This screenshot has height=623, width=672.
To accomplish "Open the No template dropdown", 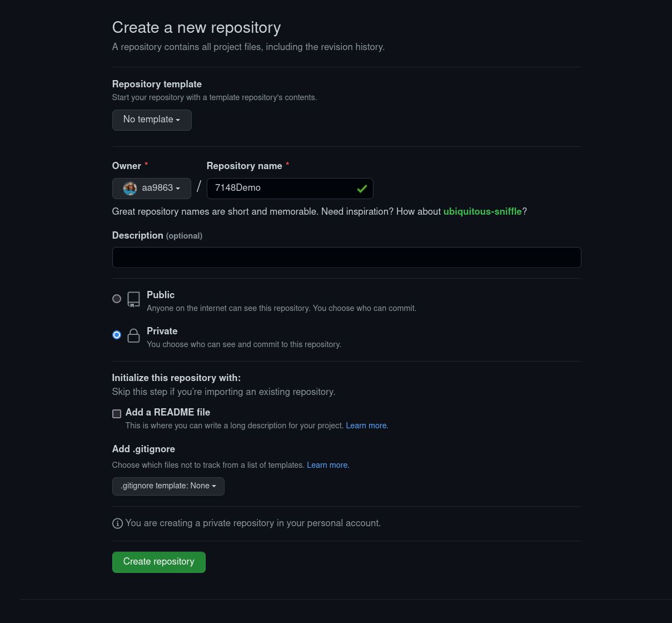I will tap(151, 120).
